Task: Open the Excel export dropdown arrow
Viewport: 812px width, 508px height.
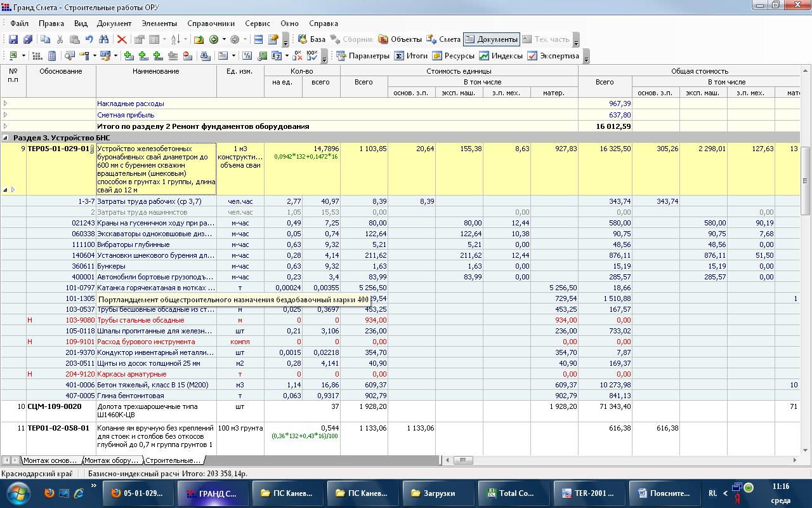Action: tap(24, 56)
